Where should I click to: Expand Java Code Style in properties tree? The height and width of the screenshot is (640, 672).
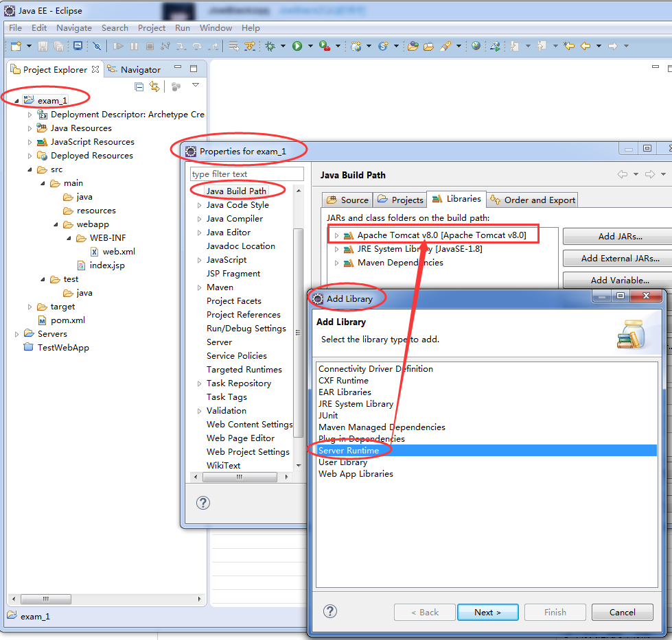click(199, 205)
